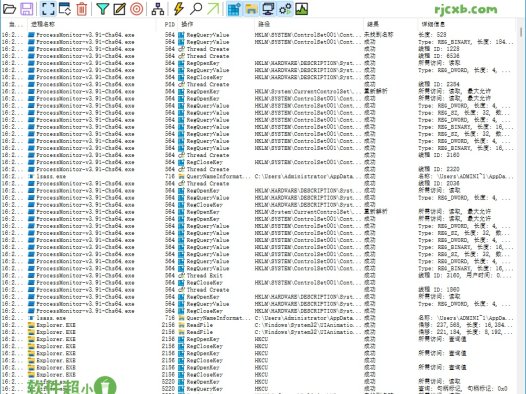
Task: Sort by the 结果 column header
Action: [x=373, y=24]
